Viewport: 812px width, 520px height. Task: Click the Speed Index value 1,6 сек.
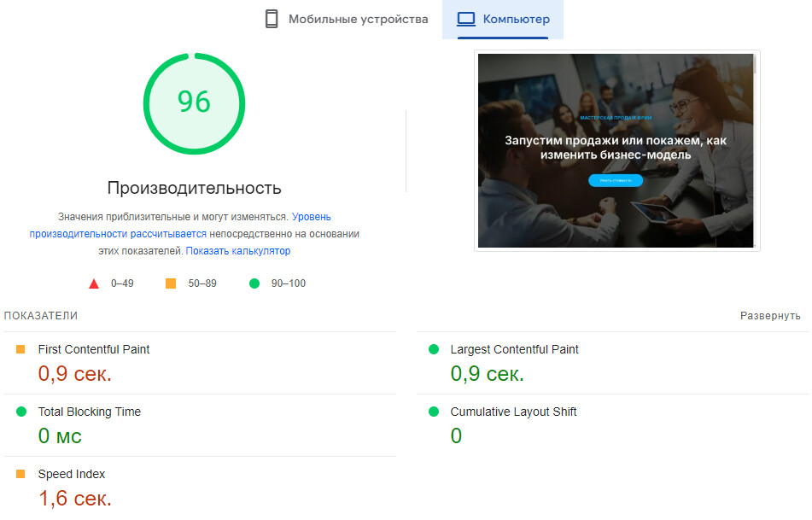75,499
